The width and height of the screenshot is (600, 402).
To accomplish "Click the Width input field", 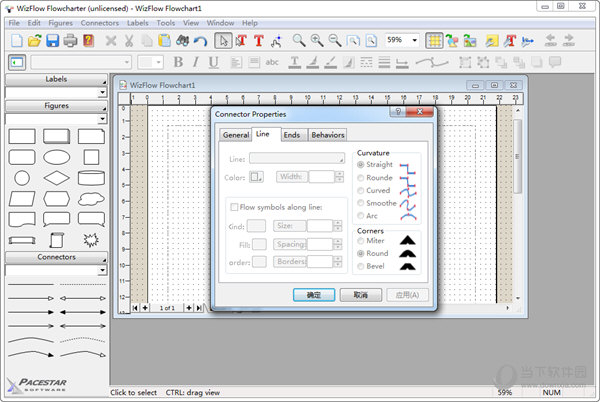I will [x=322, y=177].
